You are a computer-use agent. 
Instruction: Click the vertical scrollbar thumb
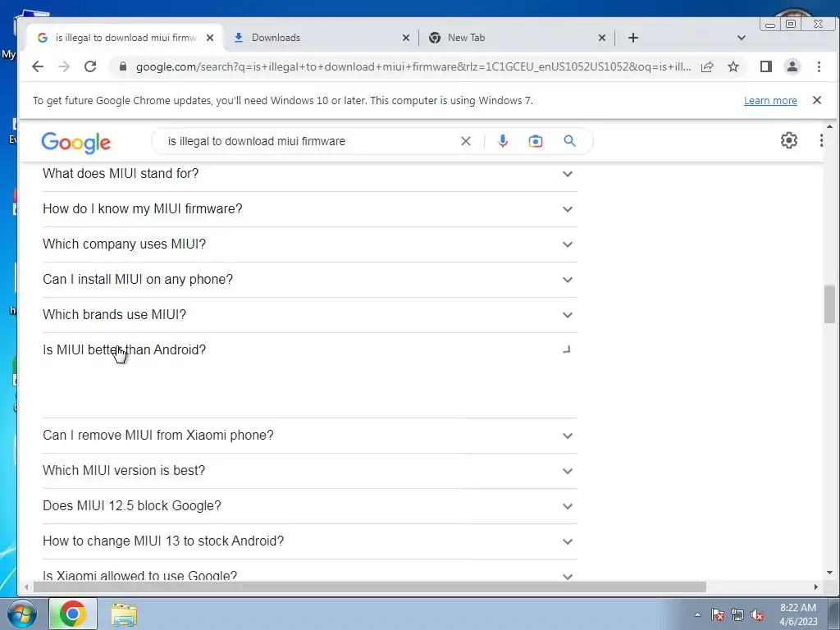(829, 304)
